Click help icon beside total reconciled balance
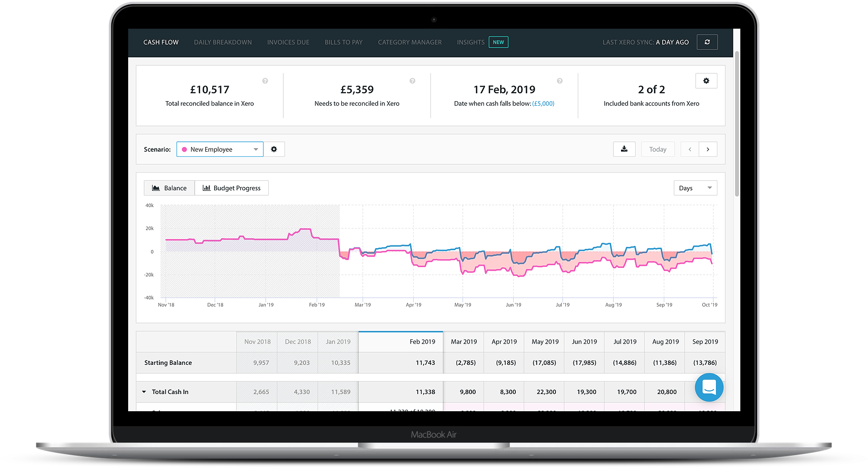Screen dimensions: 868x467 [x=265, y=81]
